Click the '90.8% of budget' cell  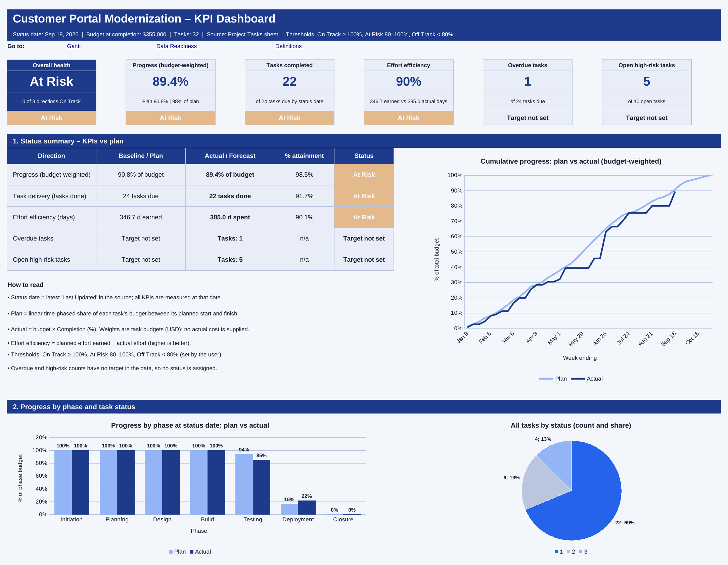[x=141, y=175]
